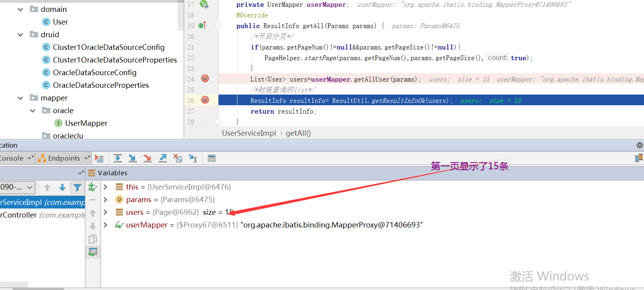Click the Step Into debug icon
644x290 pixels.
click(x=132, y=158)
